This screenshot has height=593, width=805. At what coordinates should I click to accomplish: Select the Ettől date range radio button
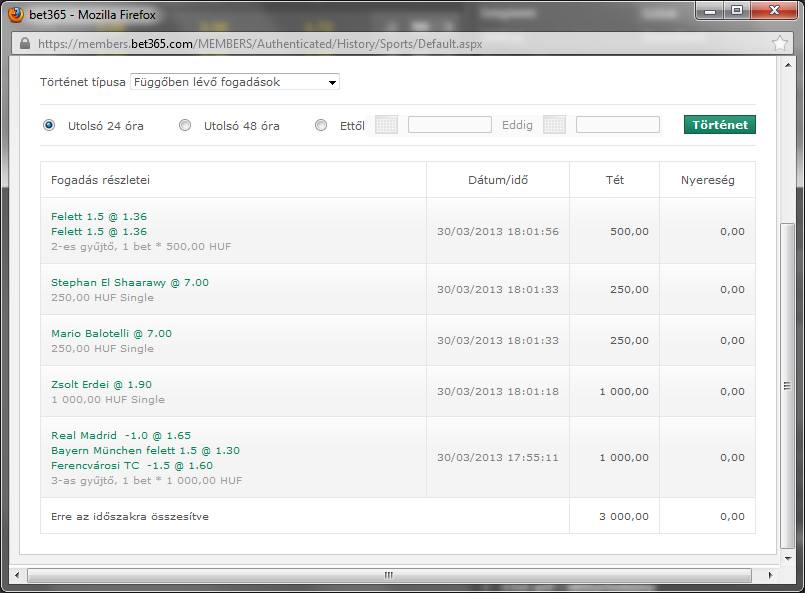(x=321, y=125)
